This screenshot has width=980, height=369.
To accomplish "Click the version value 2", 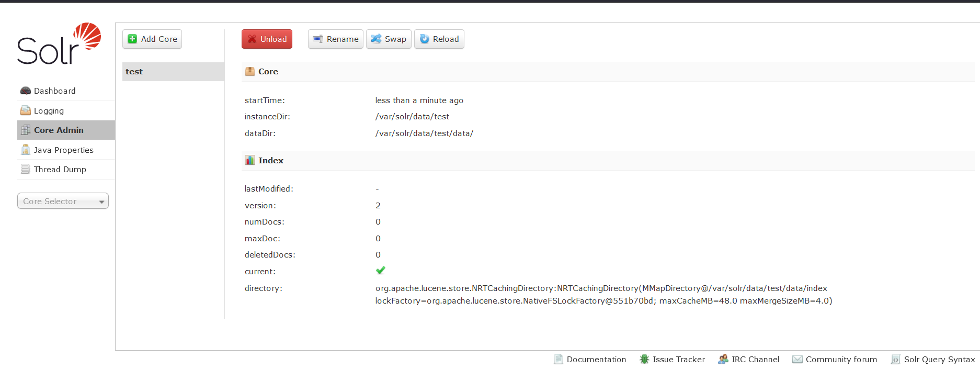I will click(x=378, y=206).
